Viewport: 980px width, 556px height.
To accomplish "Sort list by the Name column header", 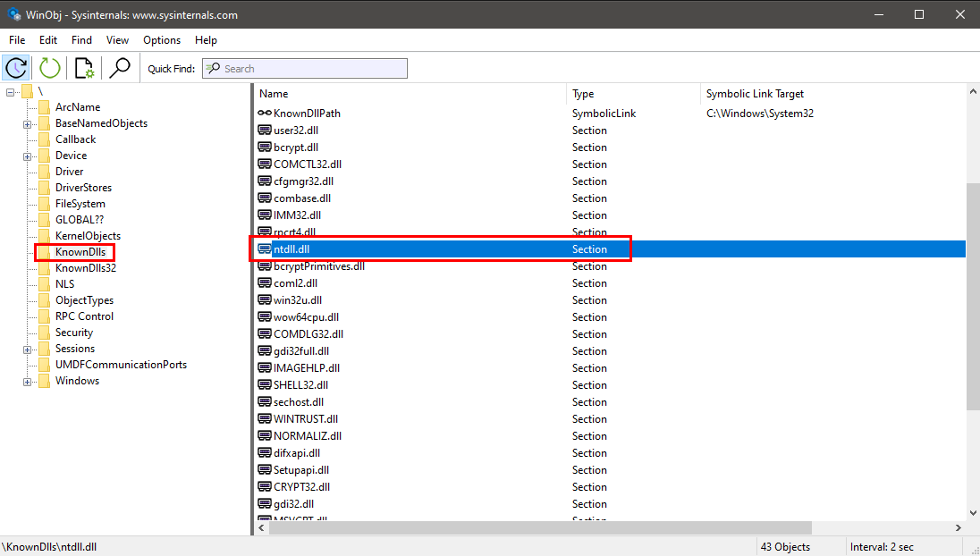I will click(x=410, y=94).
